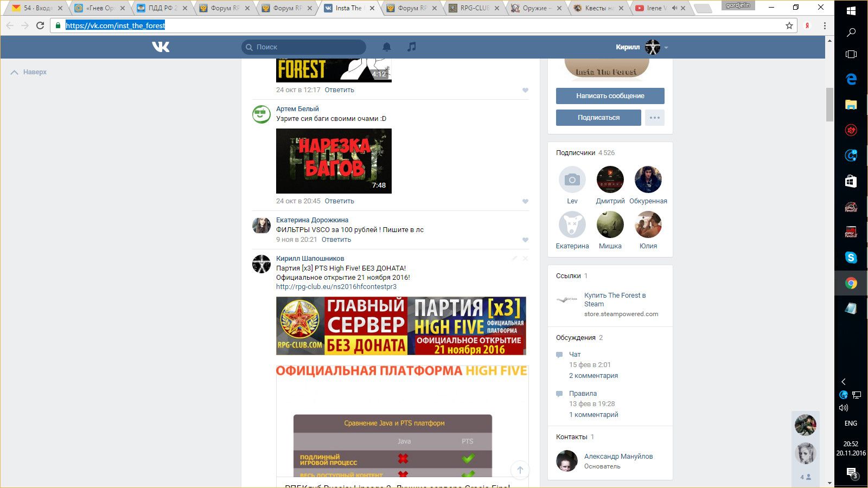
Task: Click the scroll-to-top arrow circle
Action: pyautogui.click(x=520, y=470)
